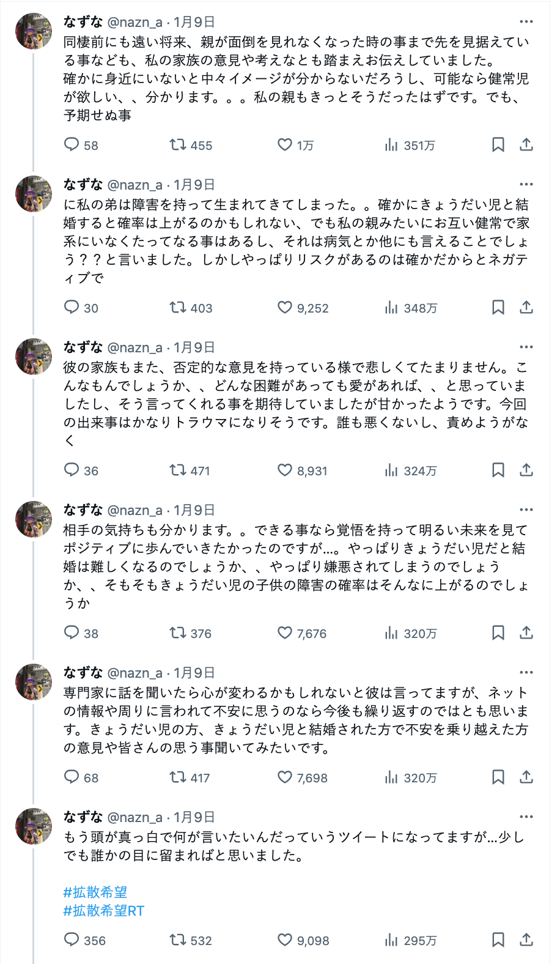Toggle bookmark on the second tweet

click(x=498, y=308)
